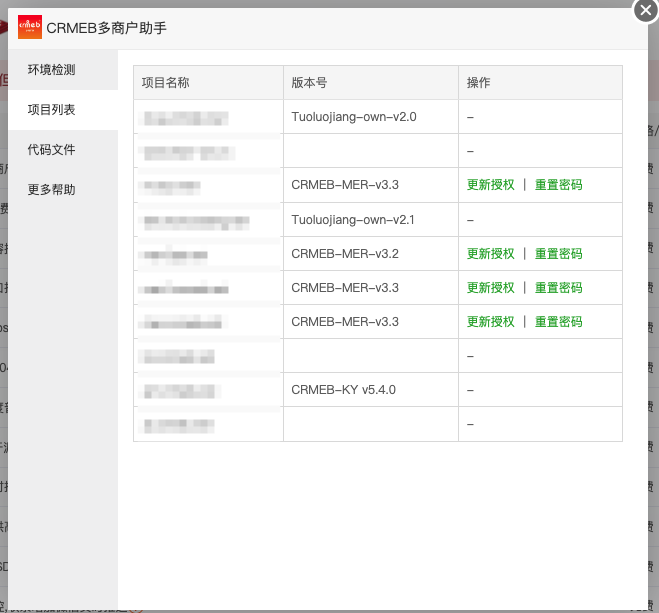Screen dimensions: 659x613
Task: Switch to 代码文件 tab
Action: tap(63, 150)
